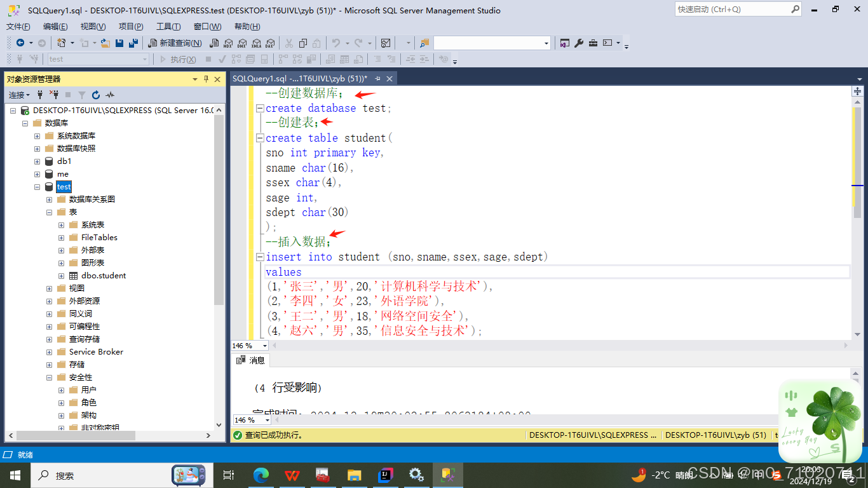
Task: Collapse the test database node
Action: [x=37, y=186]
